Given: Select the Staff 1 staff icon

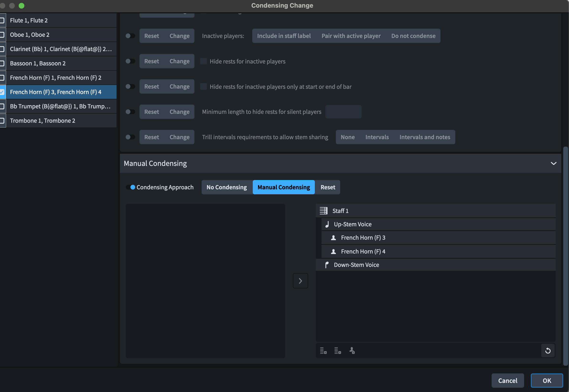Looking at the screenshot, I should point(323,211).
